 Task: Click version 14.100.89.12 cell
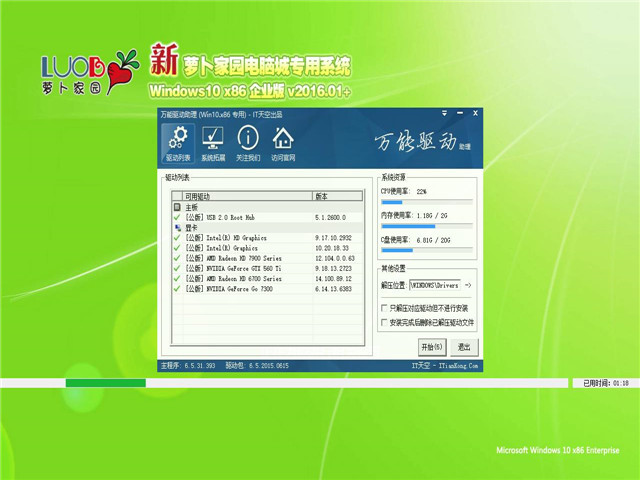[x=333, y=278]
